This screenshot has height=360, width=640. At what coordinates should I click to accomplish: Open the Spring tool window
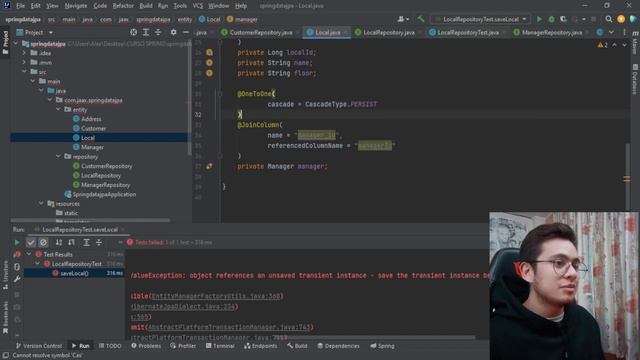[382, 346]
